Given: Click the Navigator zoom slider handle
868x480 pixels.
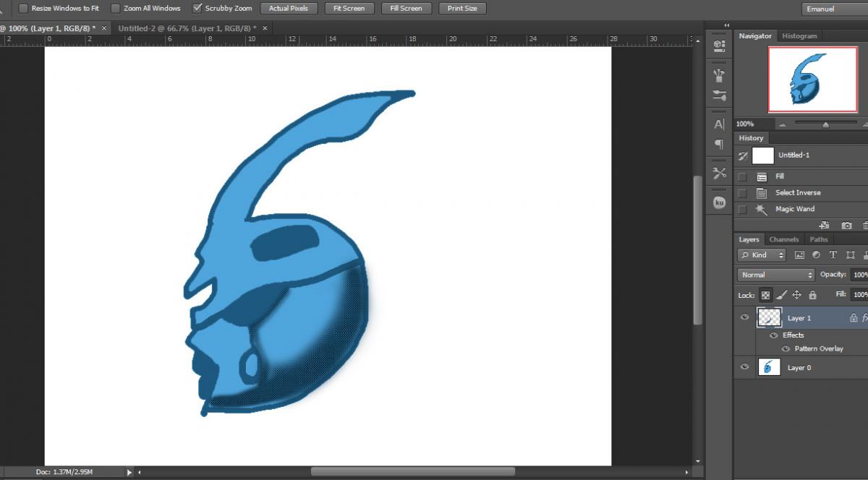Looking at the screenshot, I should 825,124.
